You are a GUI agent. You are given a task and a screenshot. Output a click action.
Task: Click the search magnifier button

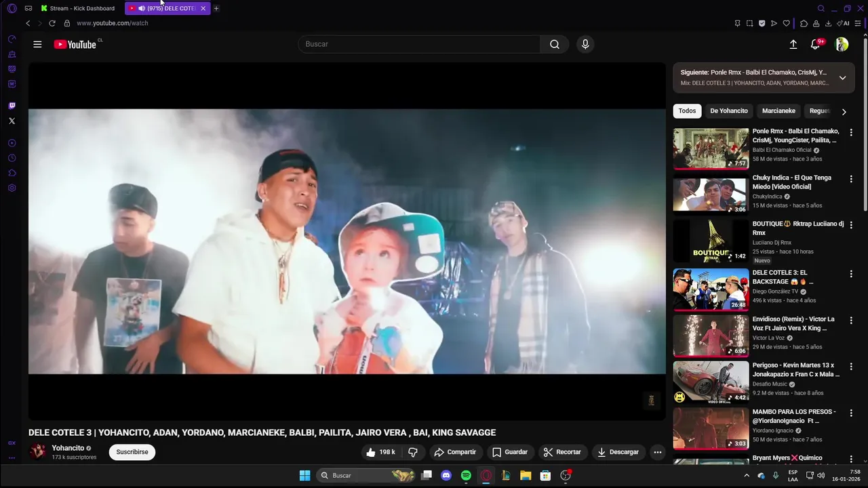tap(555, 44)
